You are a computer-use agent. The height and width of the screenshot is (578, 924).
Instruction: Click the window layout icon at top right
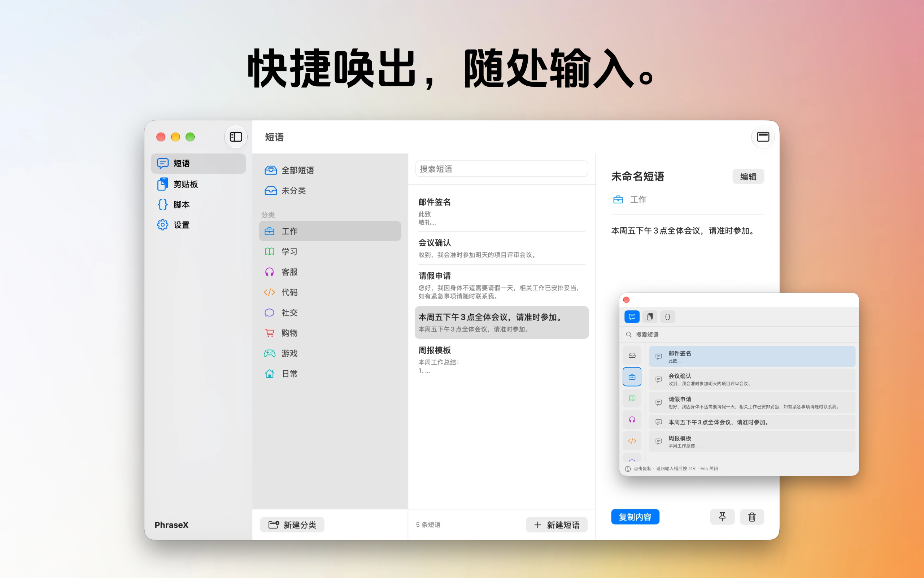point(763,137)
